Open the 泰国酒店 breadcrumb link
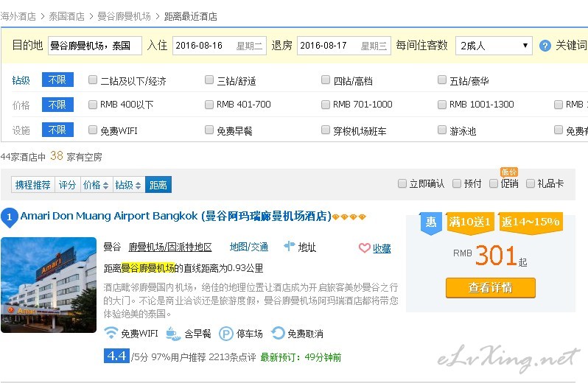This screenshot has width=588, height=383. (67, 16)
